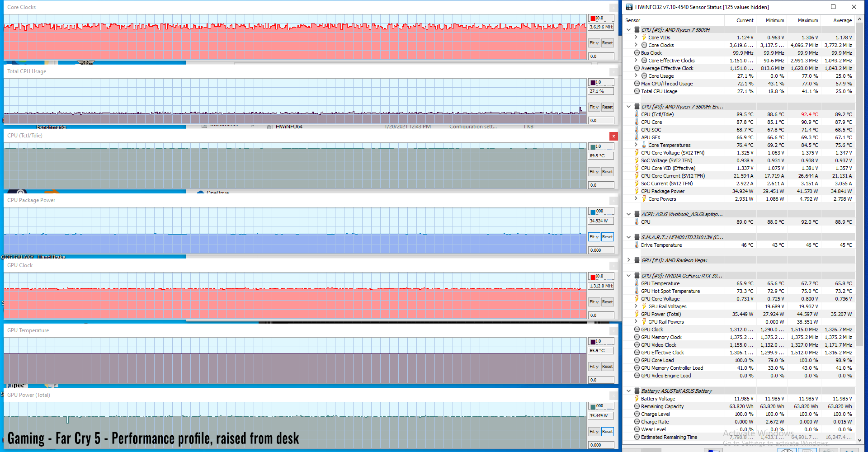Collapse the S.M.A.R.T. drive sensor section

[x=628, y=237]
